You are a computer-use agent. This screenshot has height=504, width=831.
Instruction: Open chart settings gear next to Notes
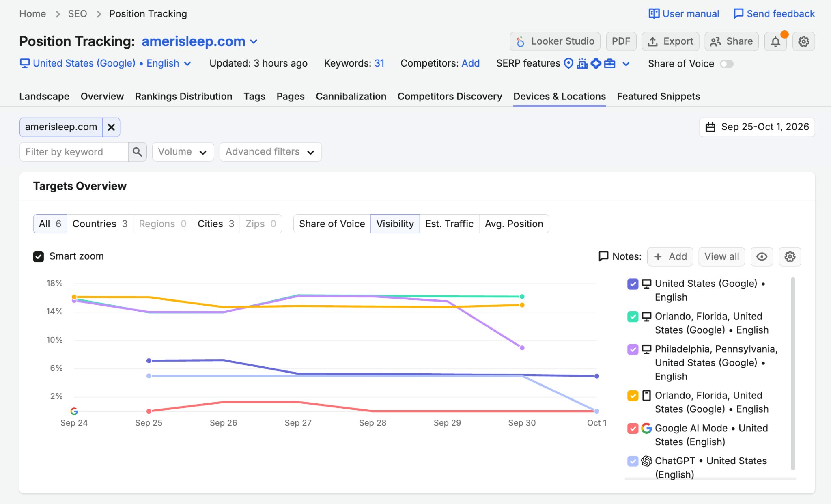[x=790, y=256]
